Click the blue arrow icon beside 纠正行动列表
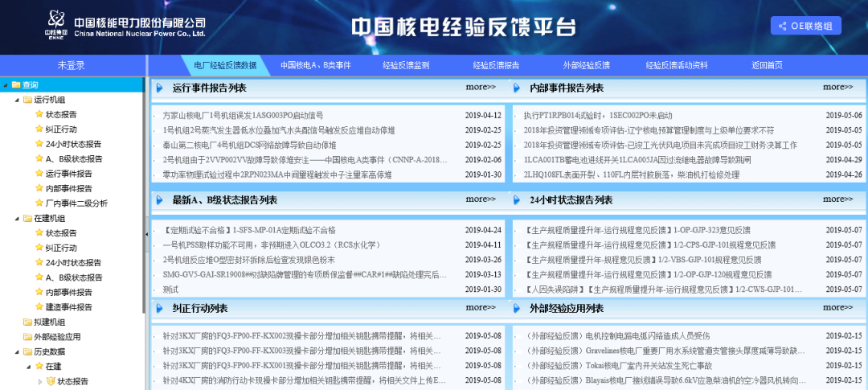The height and width of the screenshot is (390, 868). tap(159, 309)
